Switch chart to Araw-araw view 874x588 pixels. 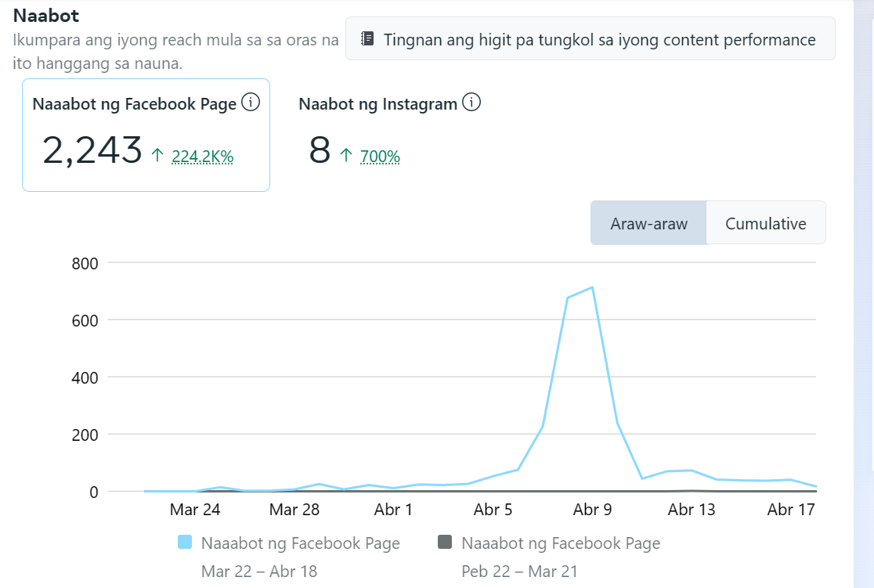click(x=648, y=223)
